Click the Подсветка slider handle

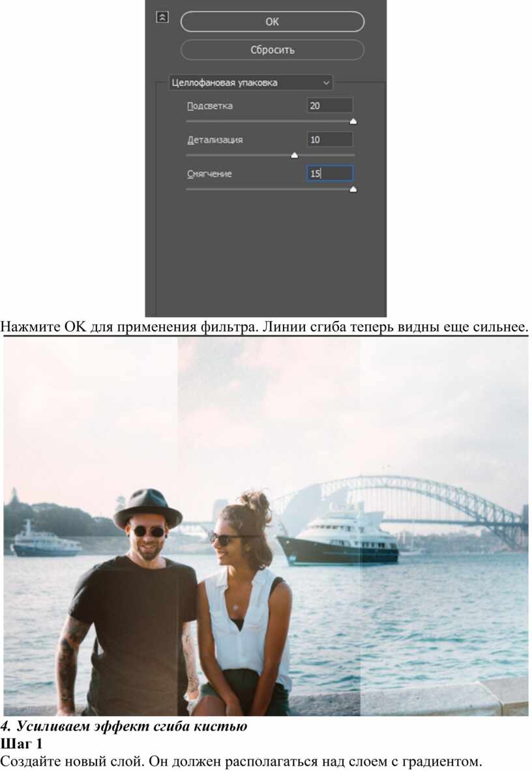353,121
